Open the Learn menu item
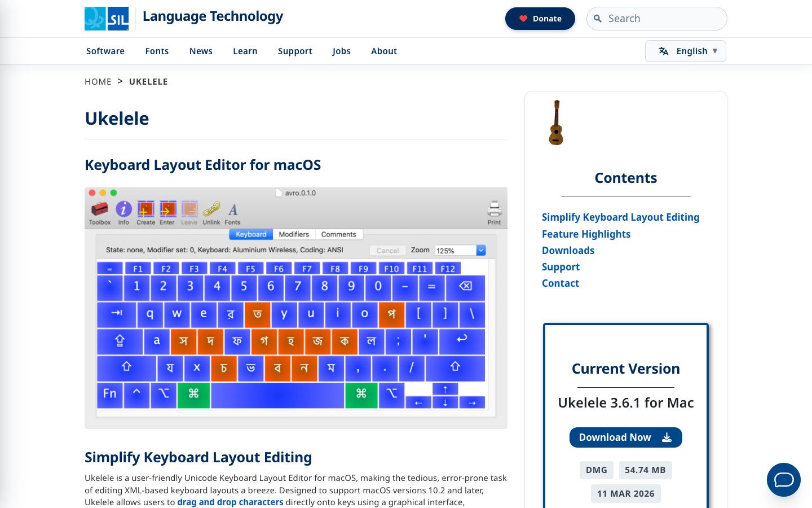 tap(245, 51)
